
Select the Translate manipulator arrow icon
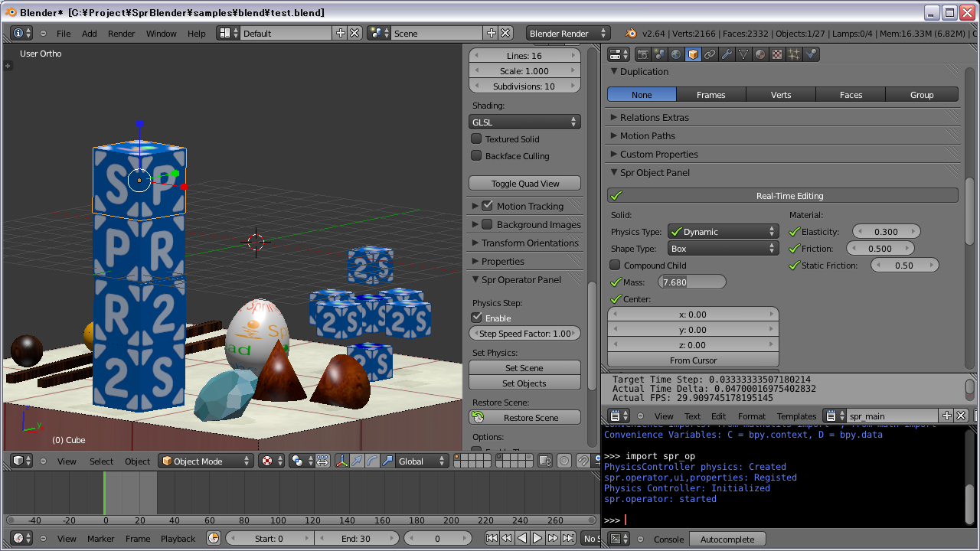click(357, 461)
